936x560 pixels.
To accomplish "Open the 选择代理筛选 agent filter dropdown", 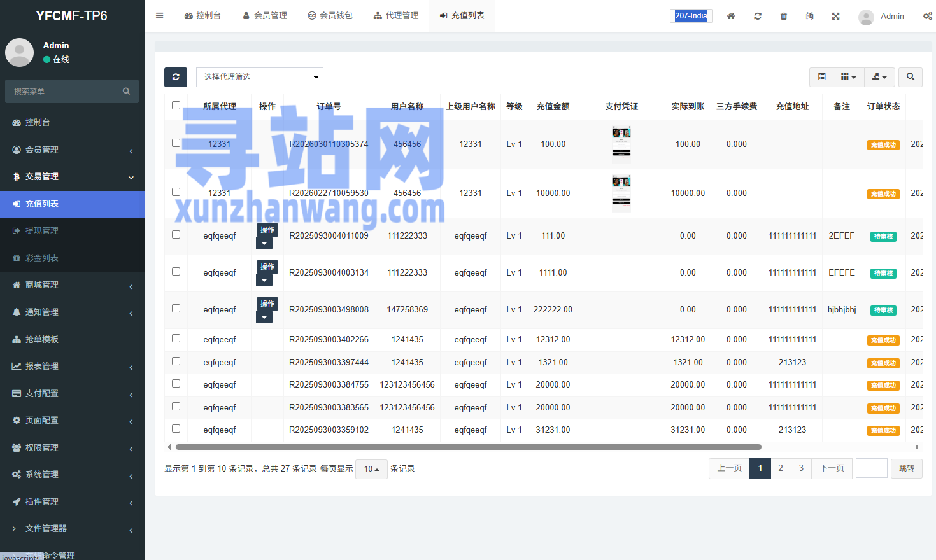I will [x=260, y=77].
